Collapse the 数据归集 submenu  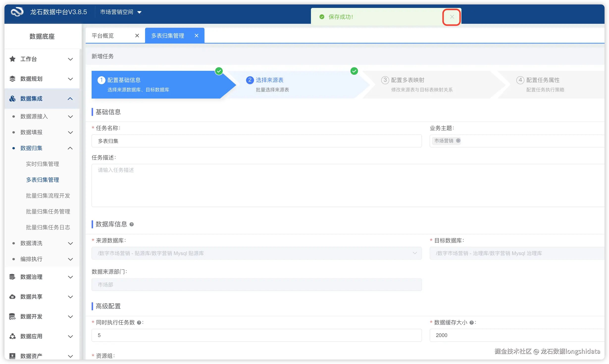tap(70, 148)
